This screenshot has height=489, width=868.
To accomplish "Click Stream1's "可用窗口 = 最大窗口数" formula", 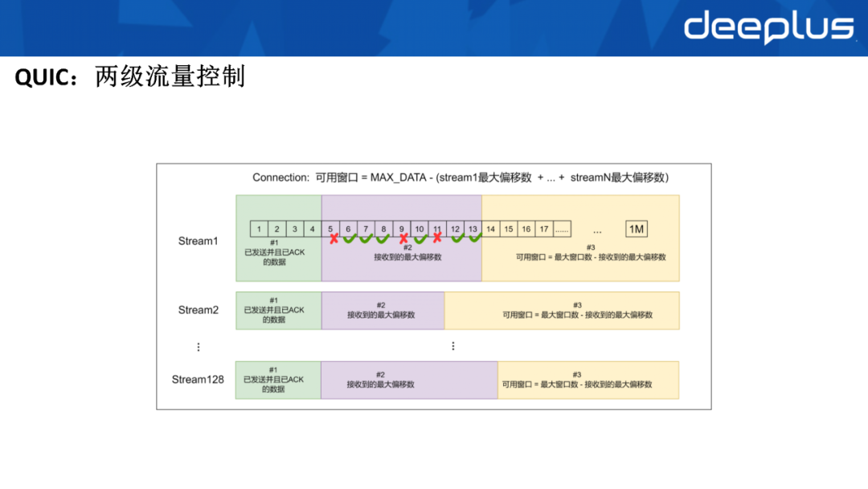I will 591,257.
